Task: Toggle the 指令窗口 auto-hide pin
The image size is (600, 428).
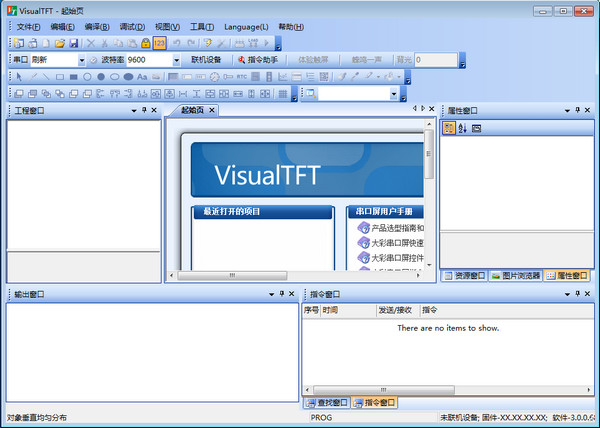Action: [x=578, y=294]
